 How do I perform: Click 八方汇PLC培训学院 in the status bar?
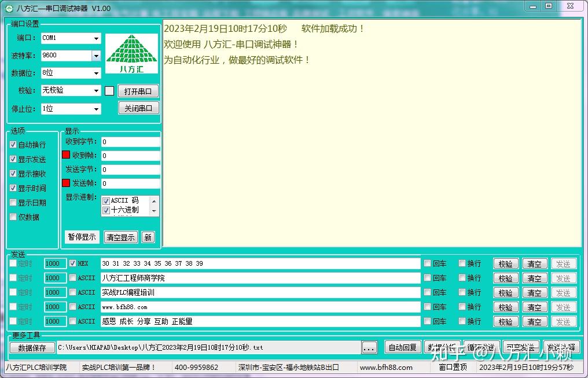[x=36, y=368]
